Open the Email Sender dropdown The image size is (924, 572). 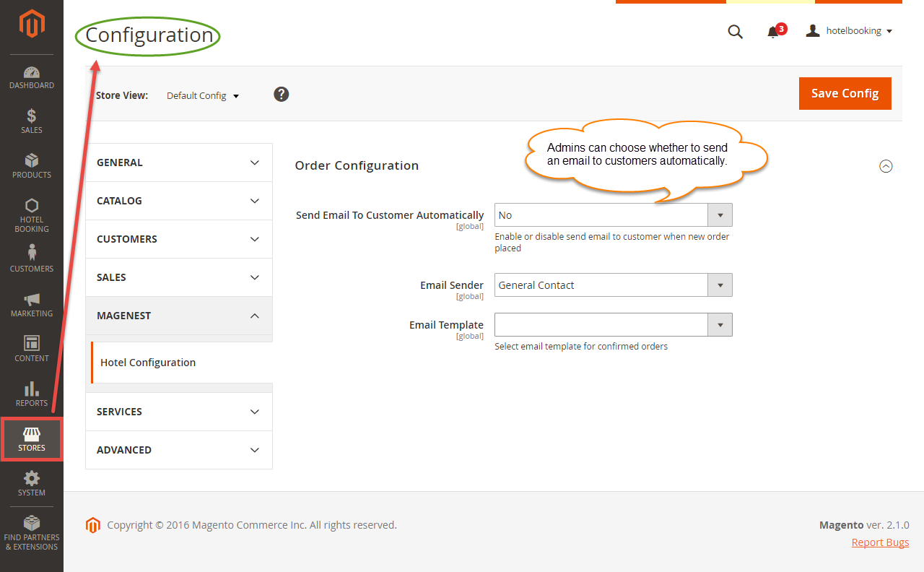coord(613,285)
